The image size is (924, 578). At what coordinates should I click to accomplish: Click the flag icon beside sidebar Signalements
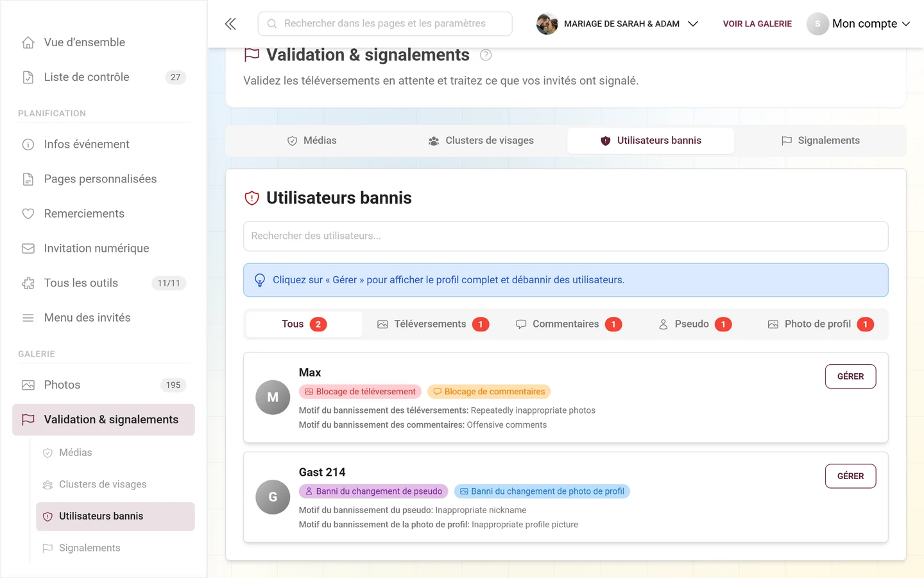(x=47, y=548)
